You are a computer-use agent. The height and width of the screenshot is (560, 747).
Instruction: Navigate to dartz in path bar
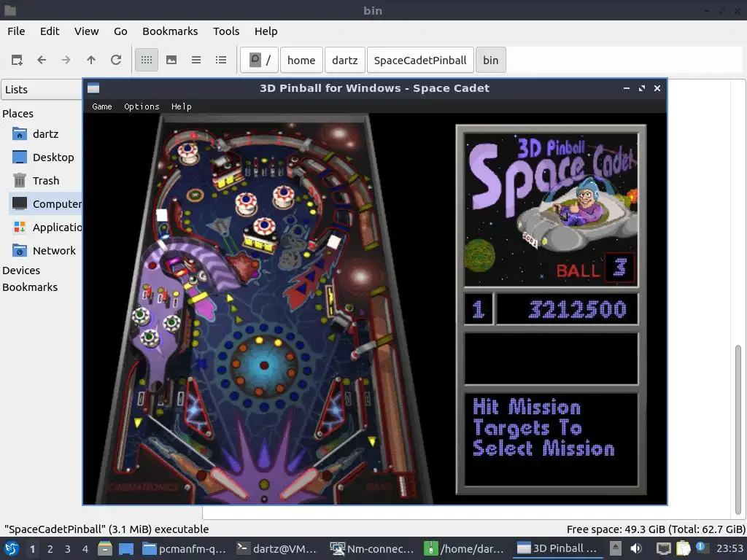[x=345, y=60]
